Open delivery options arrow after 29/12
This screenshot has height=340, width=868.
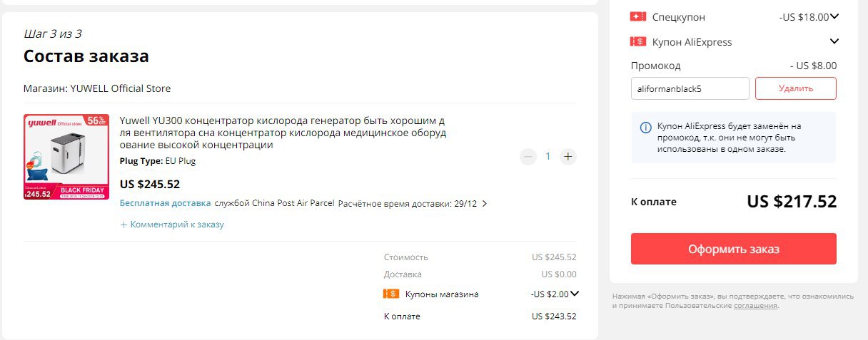(485, 203)
